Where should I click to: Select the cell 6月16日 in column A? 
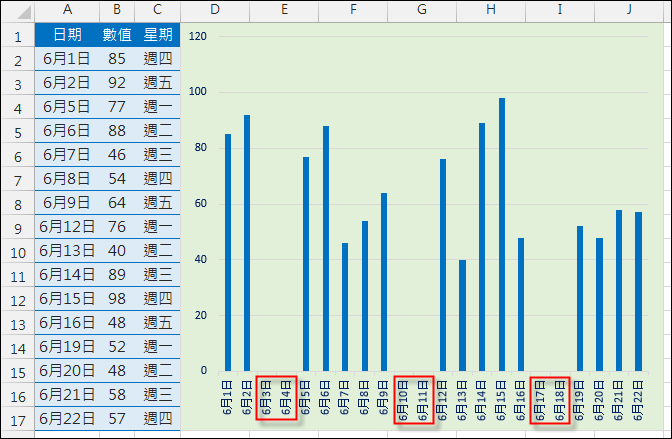pyautogui.click(x=67, y=323)
